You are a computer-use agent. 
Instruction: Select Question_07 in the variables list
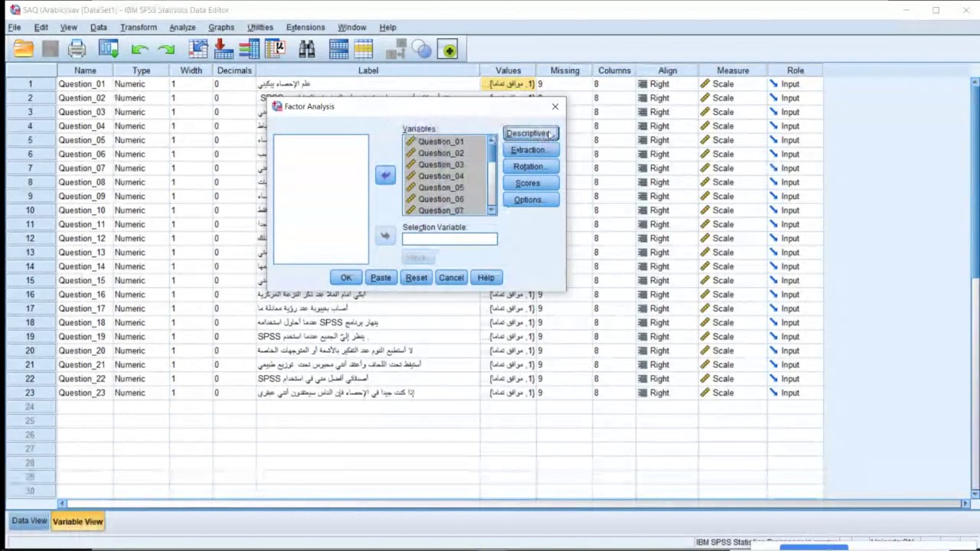pos(440,210)
